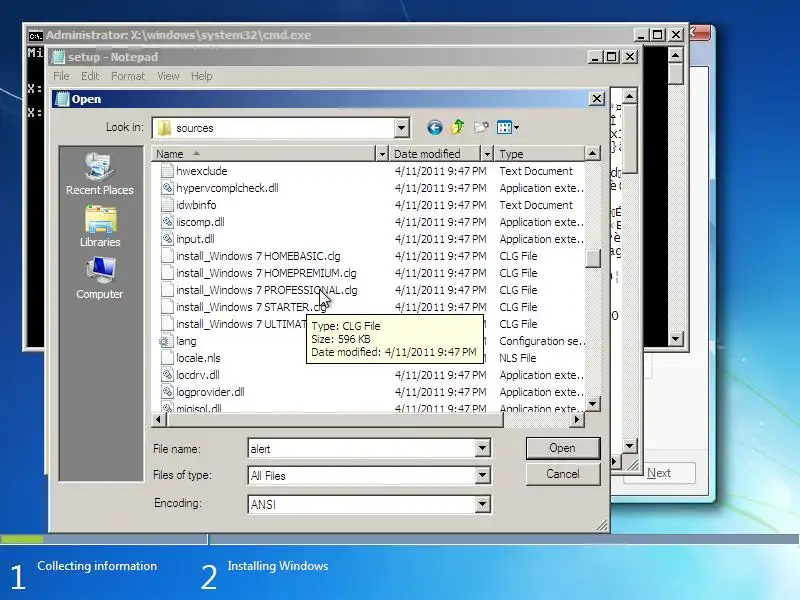Viewport: 800px width, 600px height.
Task: Go back using the blue back arrow icon
Action: tap(435, 128)
